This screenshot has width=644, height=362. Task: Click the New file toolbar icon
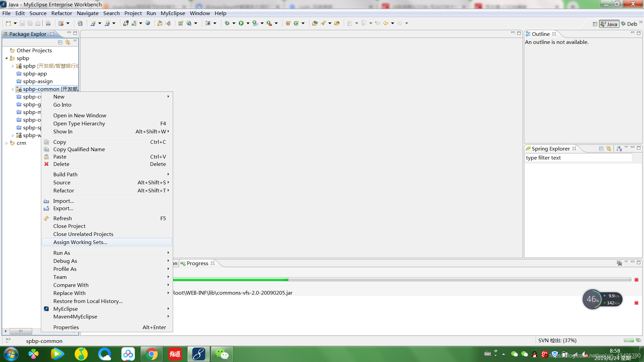8,23
